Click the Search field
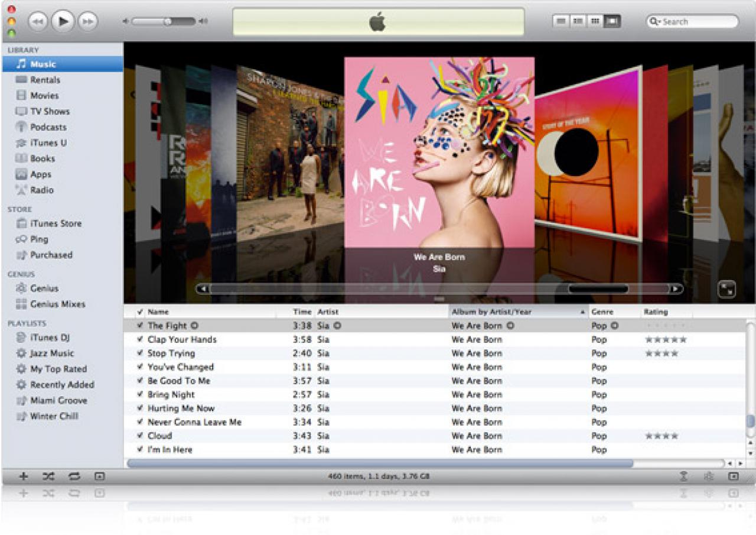Viewport: 756px width, 535px height. pos(692,21)
